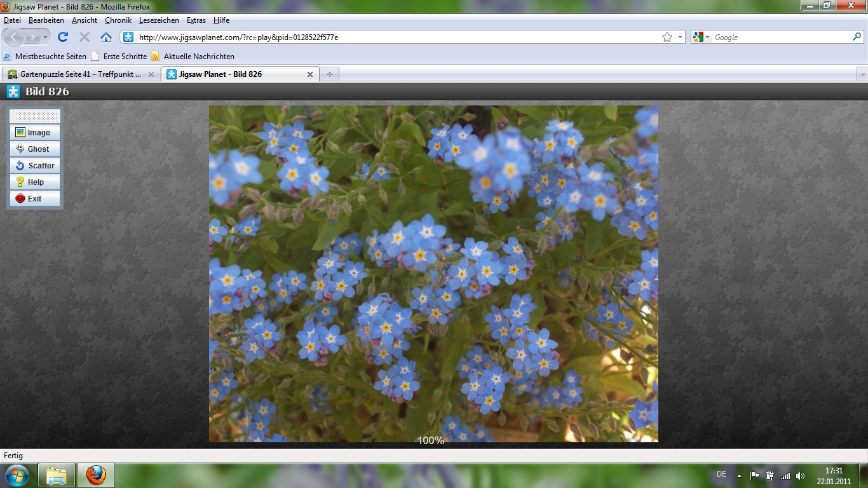Image resolution: width=868 pixels, height=488 pixels.
Task: Open the puzzle Help
Action: 35,182
